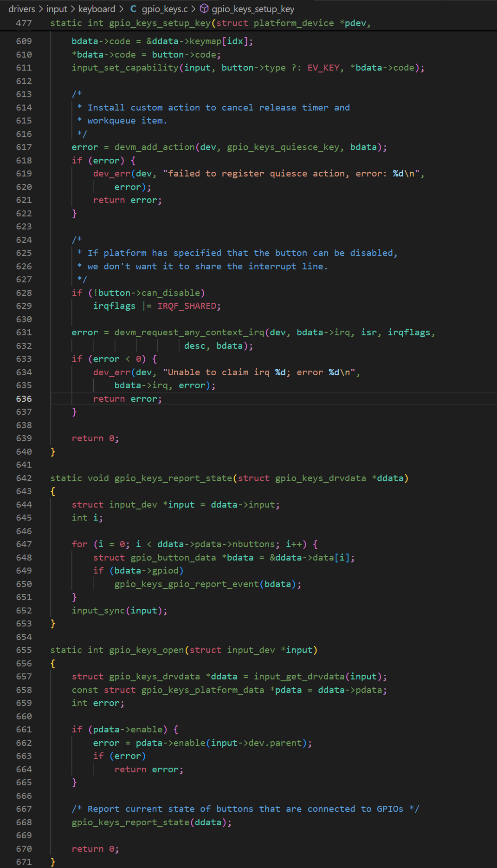Click 'If platform has specified' comment line
The width and height of the screenshot is (497, 868).
pyautogui.click(x=238, y=253)
